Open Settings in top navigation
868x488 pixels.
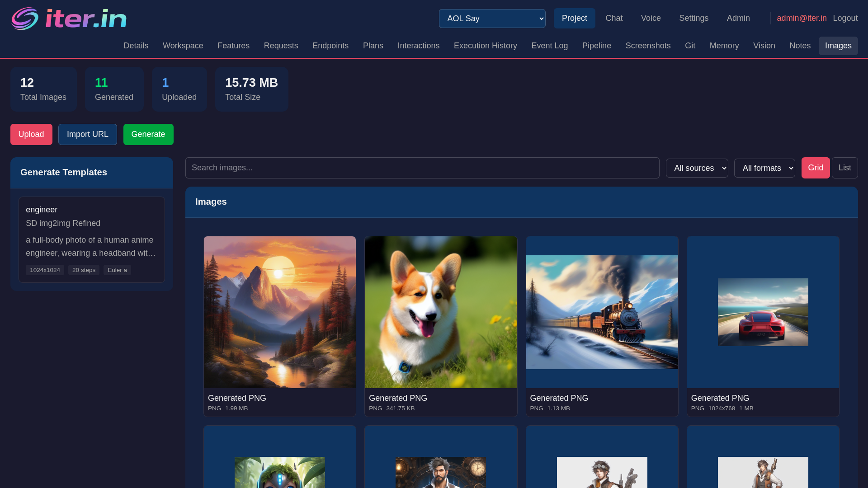pos(693,18)
